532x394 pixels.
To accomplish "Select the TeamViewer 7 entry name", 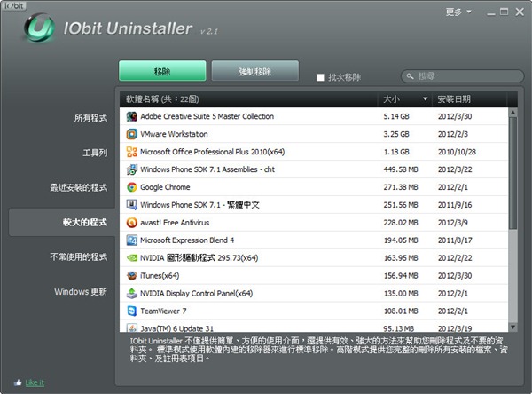I will 163,311.
